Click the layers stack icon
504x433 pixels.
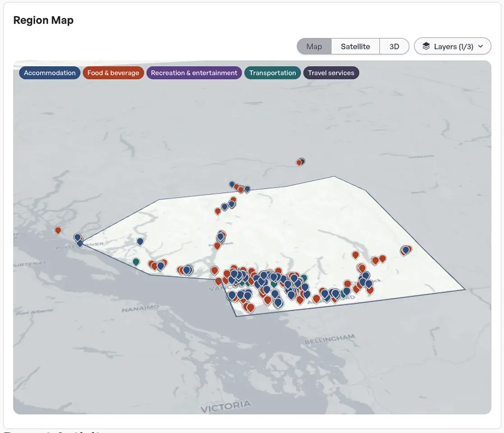[426, 46]
